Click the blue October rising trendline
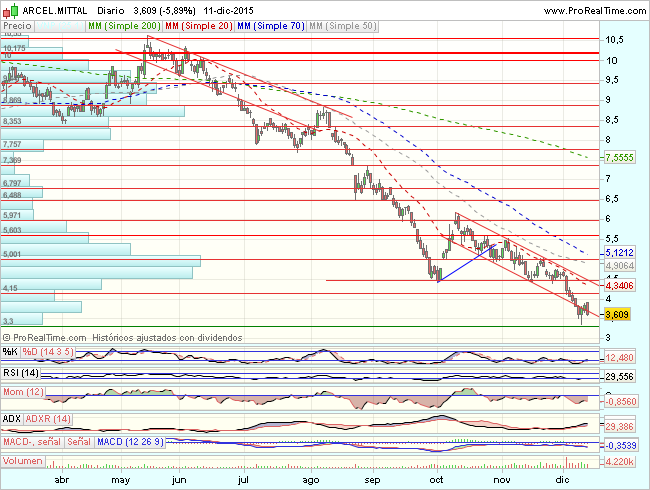This screenshot has height=490, width=650. 467,263
